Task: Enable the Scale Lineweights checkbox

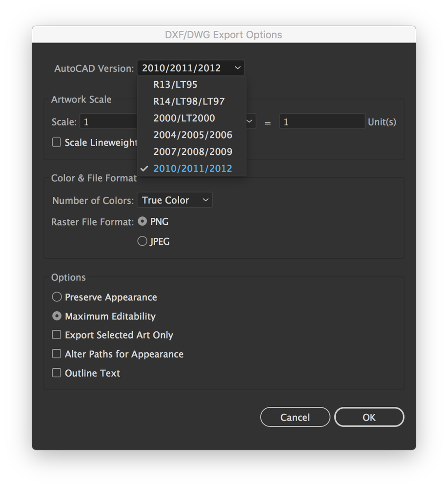Action: (56, 142)
